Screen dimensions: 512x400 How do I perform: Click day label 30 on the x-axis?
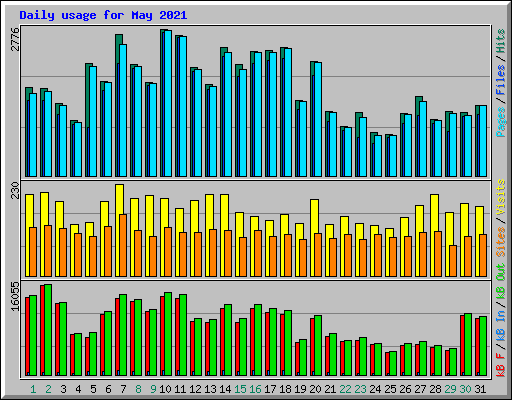coord(465,389)
